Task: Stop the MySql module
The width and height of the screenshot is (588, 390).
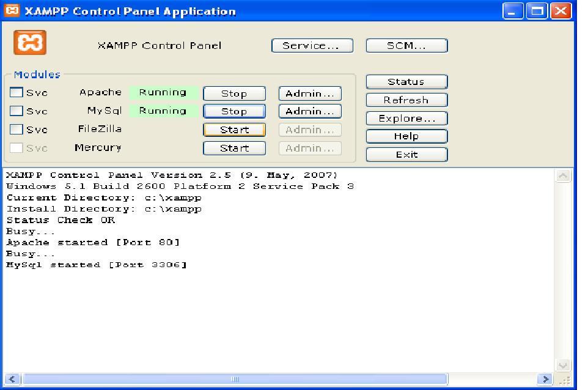Action: [x=234, y=111]
